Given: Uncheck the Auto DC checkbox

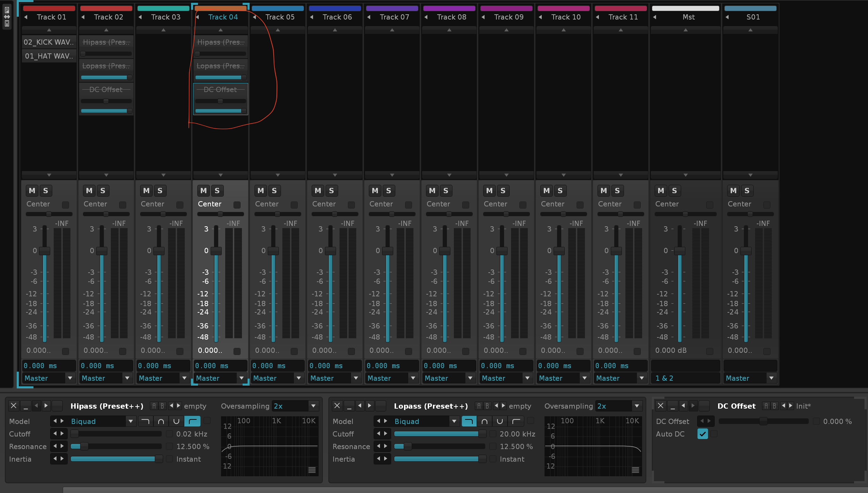Looking at the screenshot, I should [702, 434].
